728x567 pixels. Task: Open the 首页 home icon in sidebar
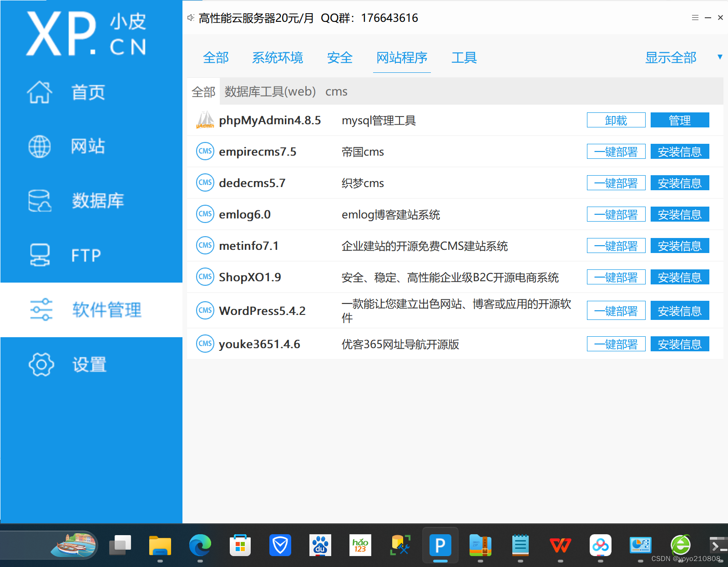pyautogui.click(x=40, y=92)
